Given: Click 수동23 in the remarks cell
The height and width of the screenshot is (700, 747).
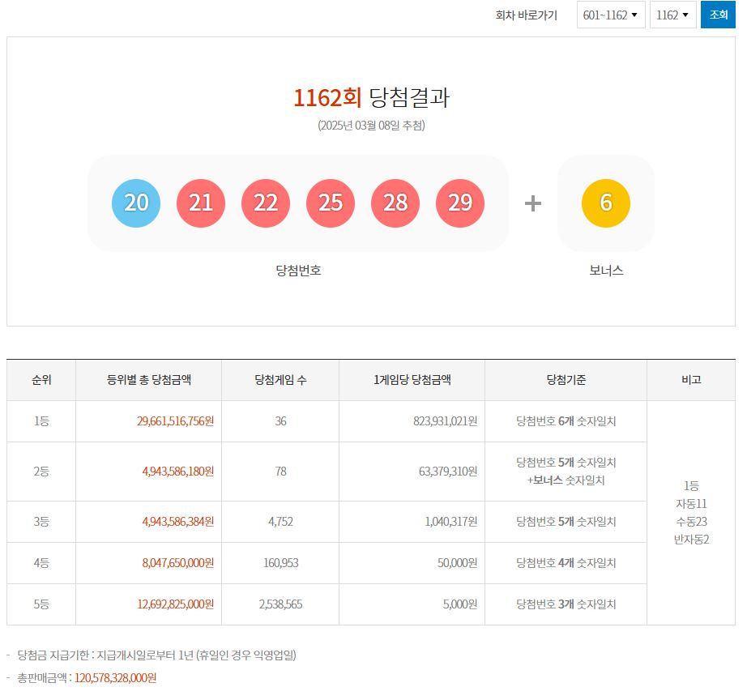Looking at the screenshot, I should click(691, 521).
